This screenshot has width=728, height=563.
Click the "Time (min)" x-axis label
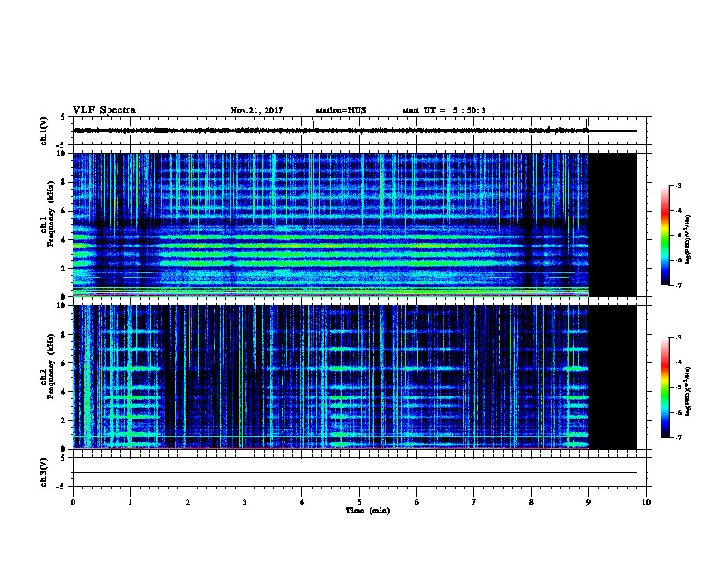click(x=368, y=511)
